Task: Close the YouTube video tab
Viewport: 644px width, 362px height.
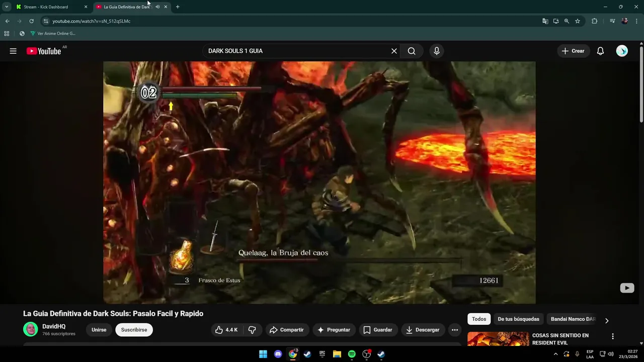Action: pos(166,7)
